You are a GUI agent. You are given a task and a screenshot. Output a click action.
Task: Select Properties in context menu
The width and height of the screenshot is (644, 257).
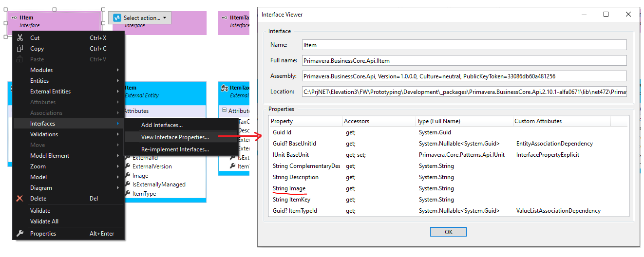(x=68, y=234)
